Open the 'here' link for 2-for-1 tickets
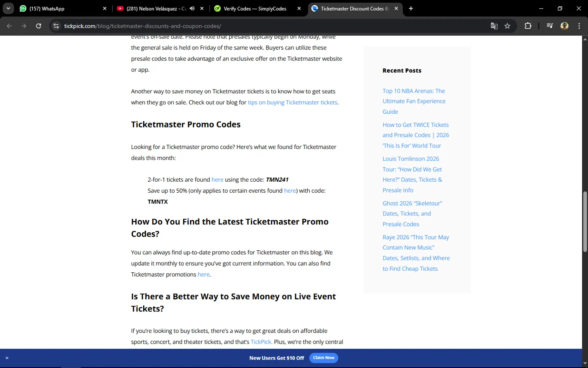Screen dimensions: 588x368 point(218,180)
